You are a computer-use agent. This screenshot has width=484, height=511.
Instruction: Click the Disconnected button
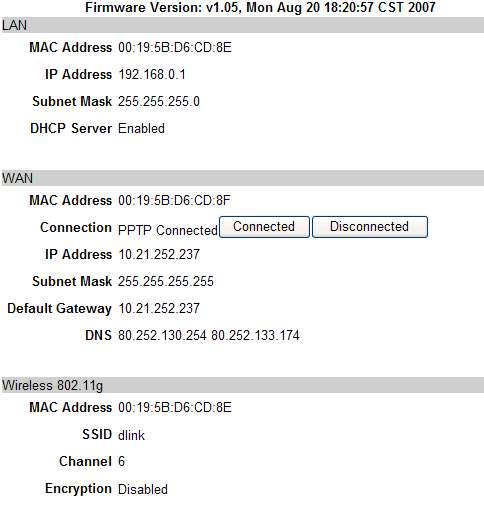(370, 227)
